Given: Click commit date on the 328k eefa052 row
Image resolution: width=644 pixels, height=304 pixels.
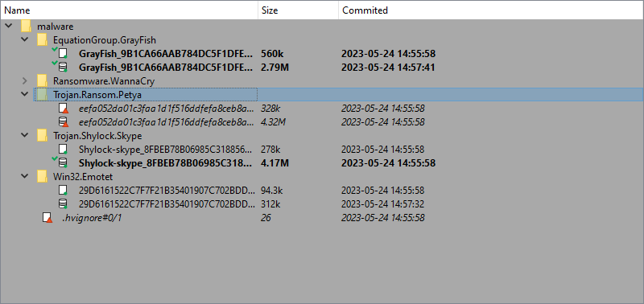Looking at the screenshot, I should [383, 109].
